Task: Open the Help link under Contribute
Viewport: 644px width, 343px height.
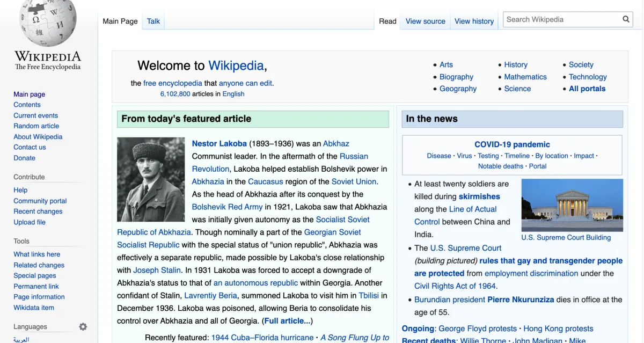Action: click(x=20, y=190)
